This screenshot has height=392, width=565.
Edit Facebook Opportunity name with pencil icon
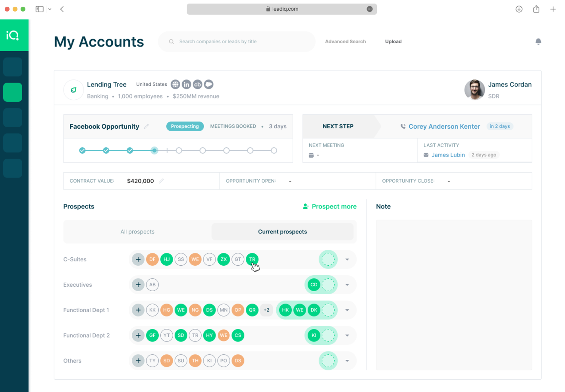point(147,126)
